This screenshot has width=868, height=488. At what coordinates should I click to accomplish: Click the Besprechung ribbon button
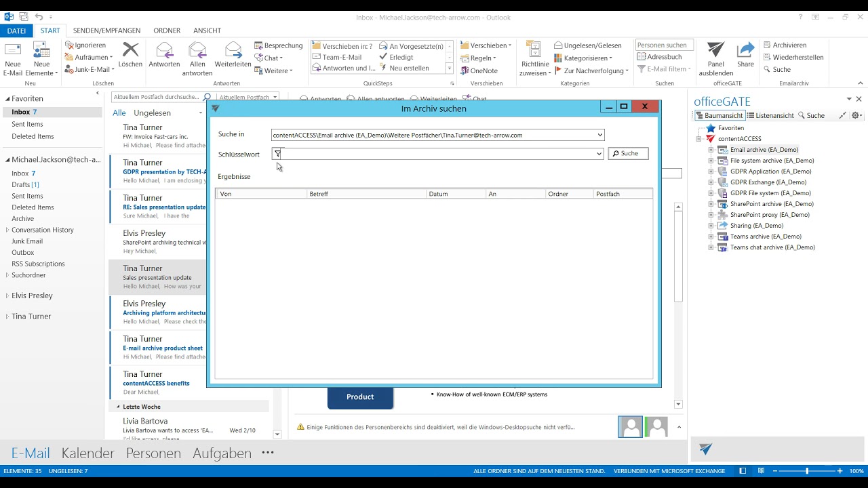point(278,45)
